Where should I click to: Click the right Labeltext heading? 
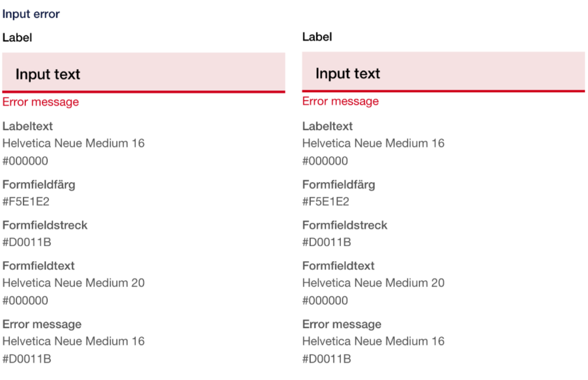pyautogui.click(x=327, y=126)
